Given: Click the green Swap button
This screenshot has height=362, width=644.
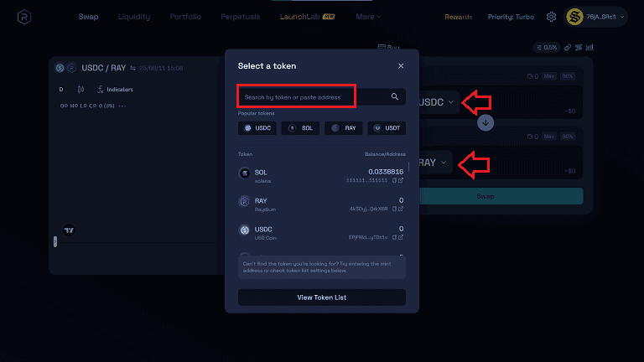Looking at the screenshot, I should [501, 196].
